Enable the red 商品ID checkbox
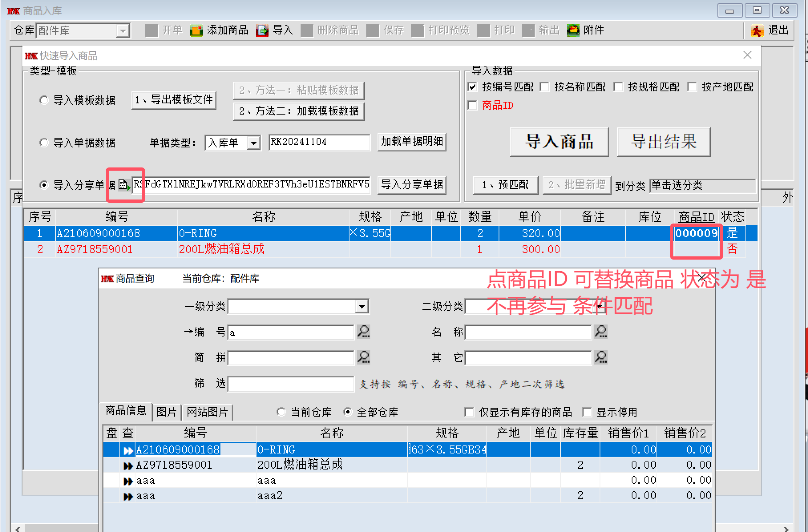The width and height of the screenshot is (808, 532). pyautogui.click(x=473, y=105)
